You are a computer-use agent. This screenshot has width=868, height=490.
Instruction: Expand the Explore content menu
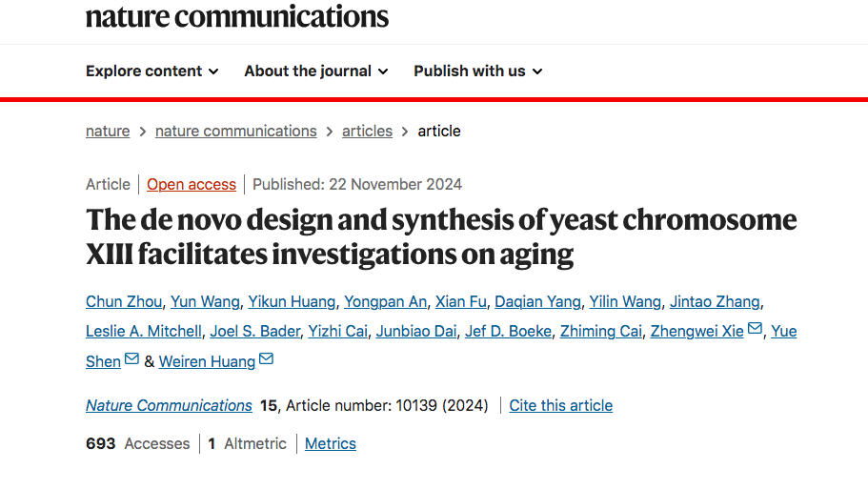tap(152, 71)
